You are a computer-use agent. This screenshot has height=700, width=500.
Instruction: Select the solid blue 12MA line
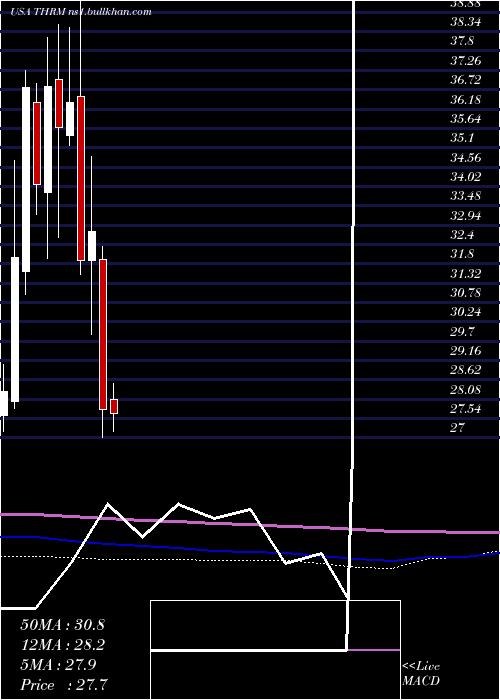[x=250, y=552]
